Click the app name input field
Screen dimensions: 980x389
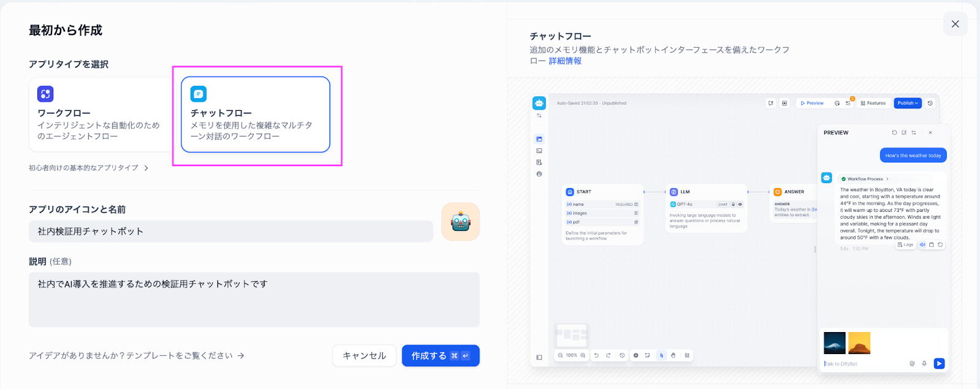pos(230,232)
